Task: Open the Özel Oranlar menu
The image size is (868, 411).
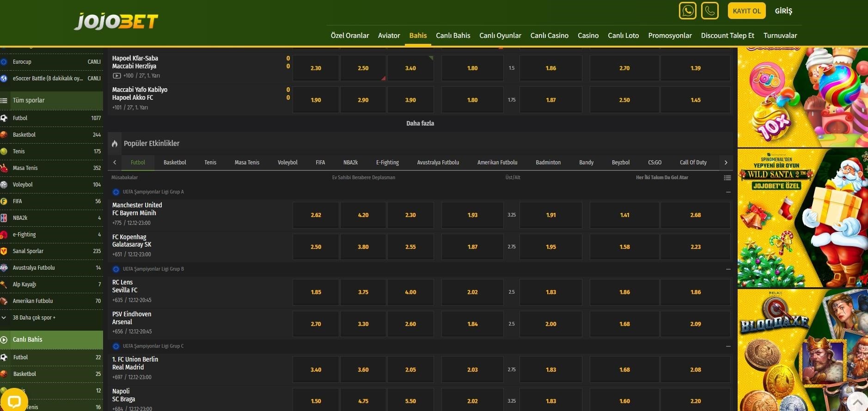Action: (x=350, y=36)
